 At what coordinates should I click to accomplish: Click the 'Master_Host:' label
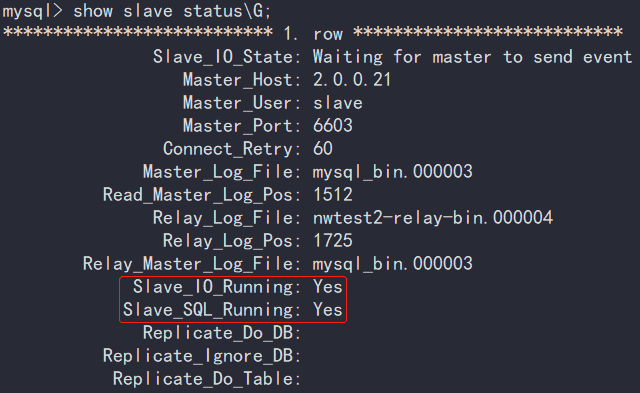click(x=242, y=80)
